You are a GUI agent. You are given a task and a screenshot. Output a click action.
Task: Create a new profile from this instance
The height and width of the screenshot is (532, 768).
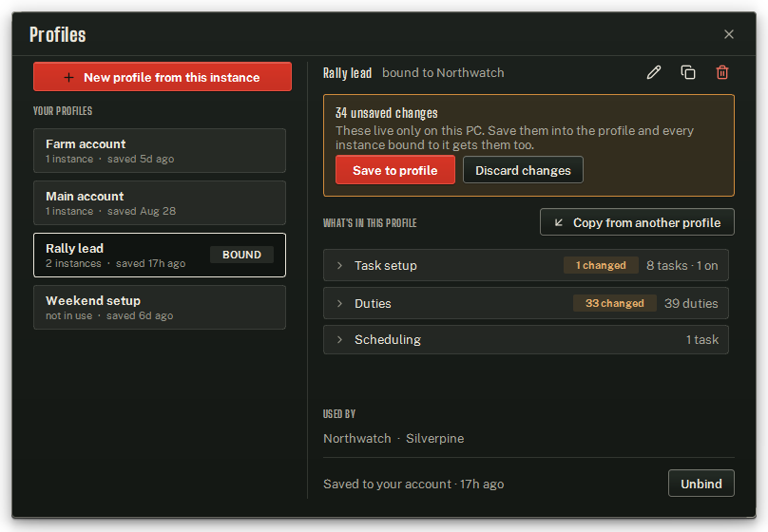tap(163, 77)
